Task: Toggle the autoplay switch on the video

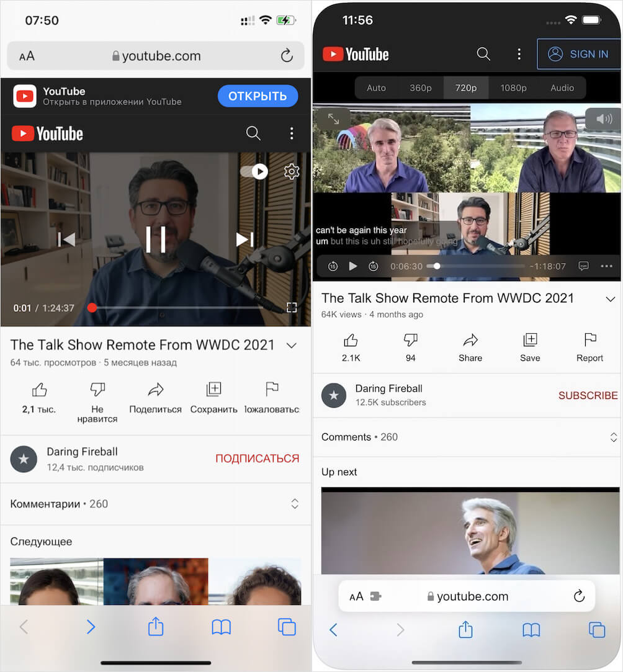Action: pos(254,172)
